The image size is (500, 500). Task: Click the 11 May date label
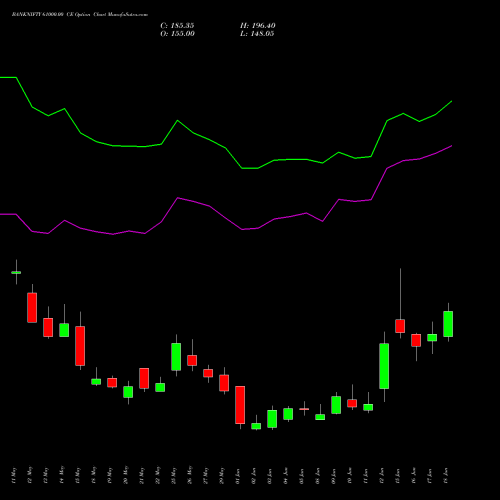(x=14, y=476)
